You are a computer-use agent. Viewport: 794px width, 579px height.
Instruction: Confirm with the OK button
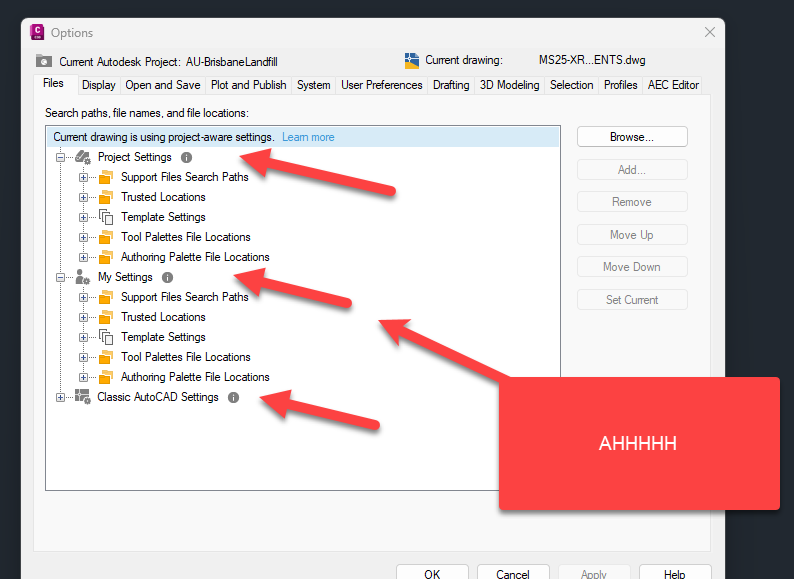click(432, 572)
